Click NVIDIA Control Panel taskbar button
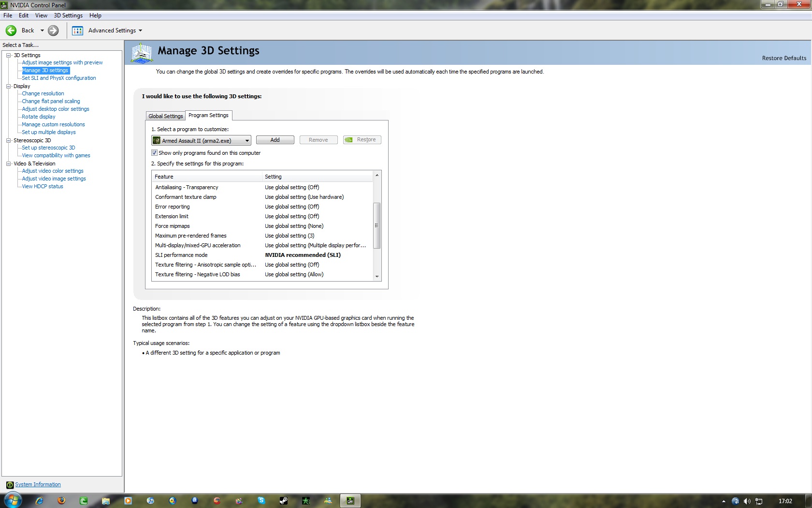The width and height of the screenshot is (812, 508). click(x=350, y=501)
